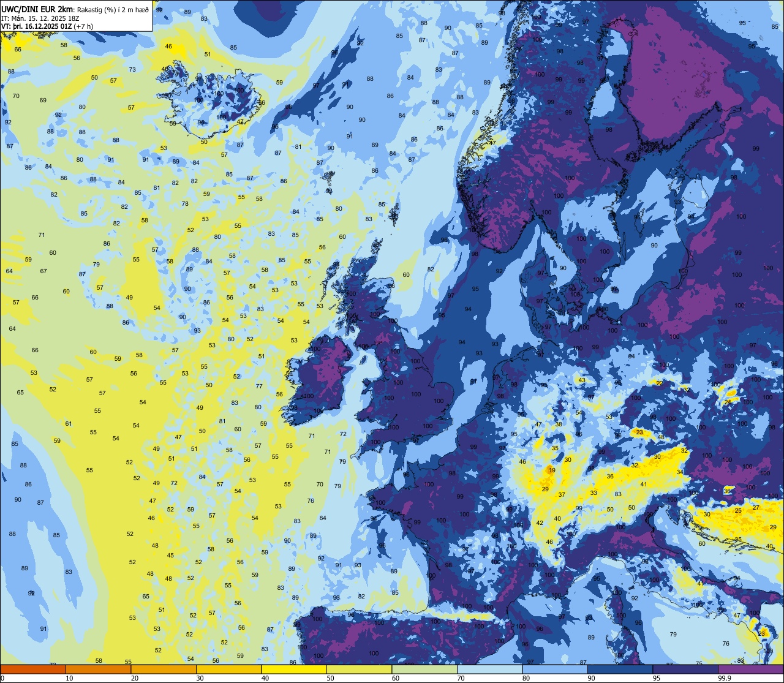Click the humidity value "27" on the map

pyautogui.click(x=756, y=508)
